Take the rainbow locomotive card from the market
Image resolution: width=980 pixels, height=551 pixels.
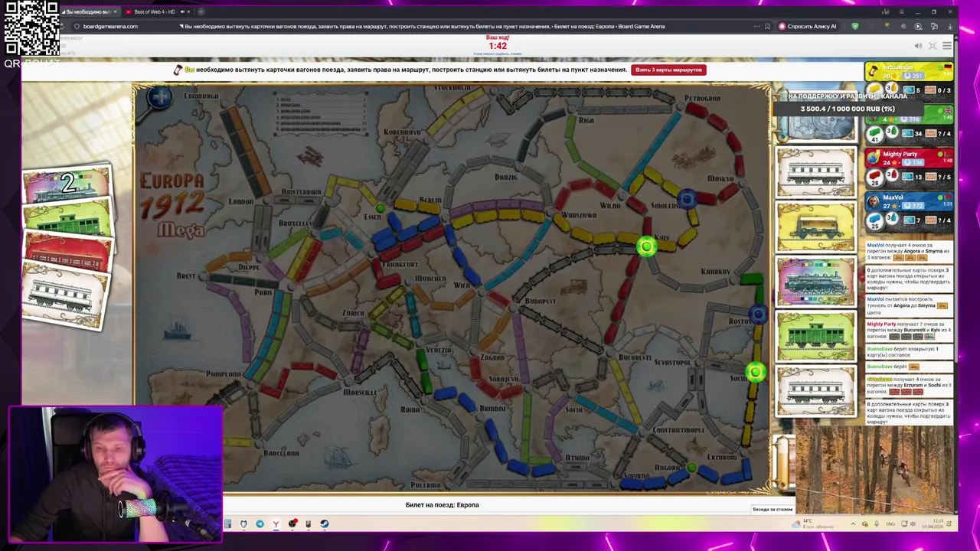[x=815, y=282]
